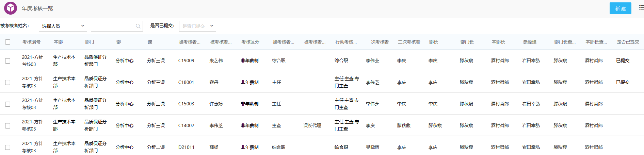Open the list menu icon beside 新建
644x155 pixels.
pyautogui.click(x=641, y=8)
